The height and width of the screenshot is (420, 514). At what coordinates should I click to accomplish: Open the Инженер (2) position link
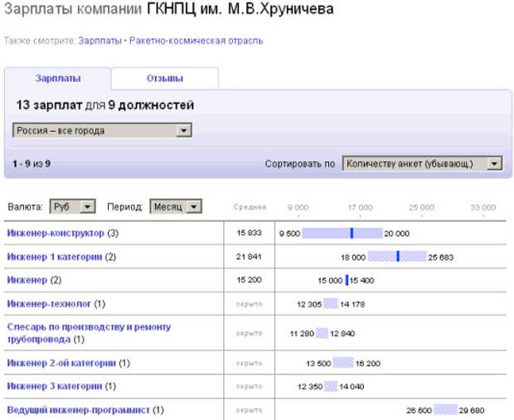[x=27, y=280]
